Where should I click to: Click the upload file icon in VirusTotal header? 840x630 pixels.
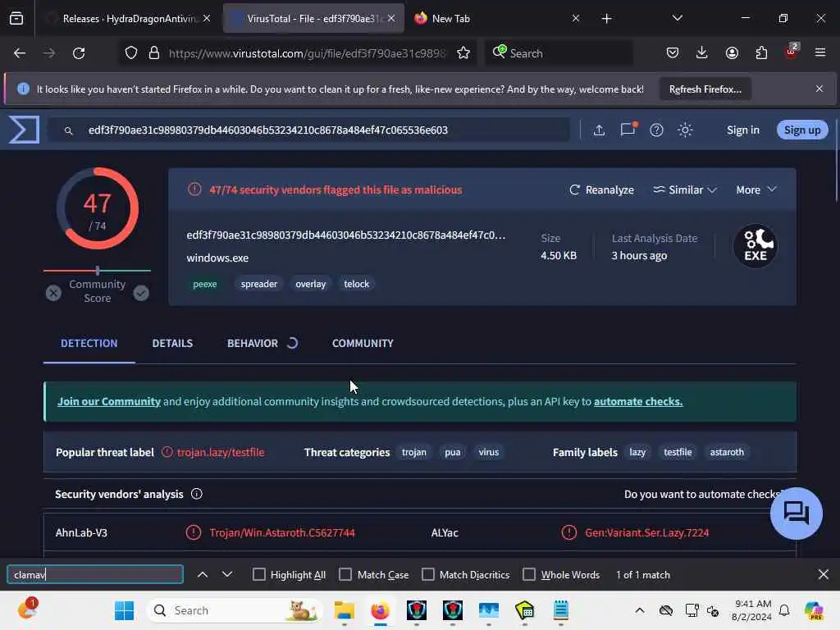point(599,130)
